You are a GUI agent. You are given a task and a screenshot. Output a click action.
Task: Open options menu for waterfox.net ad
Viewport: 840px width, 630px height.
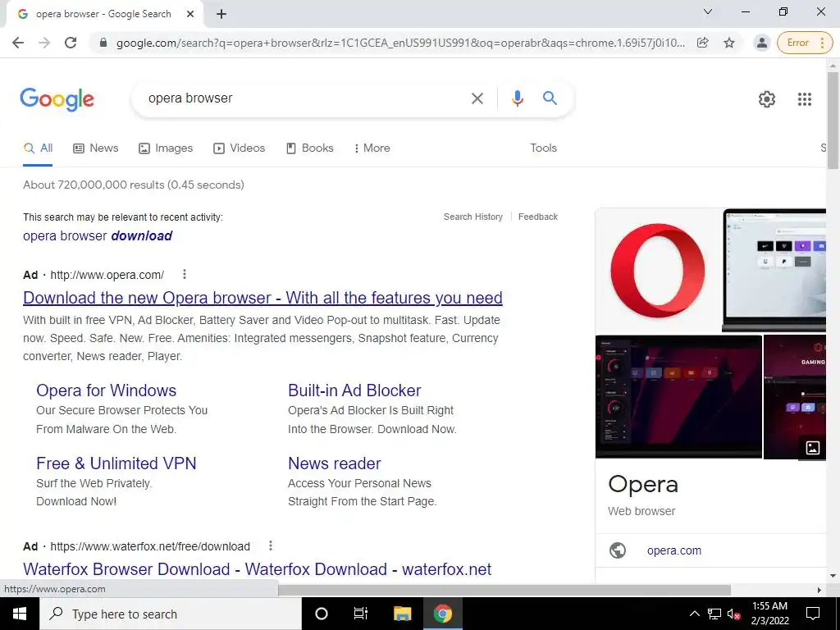(x=271, y=546)
